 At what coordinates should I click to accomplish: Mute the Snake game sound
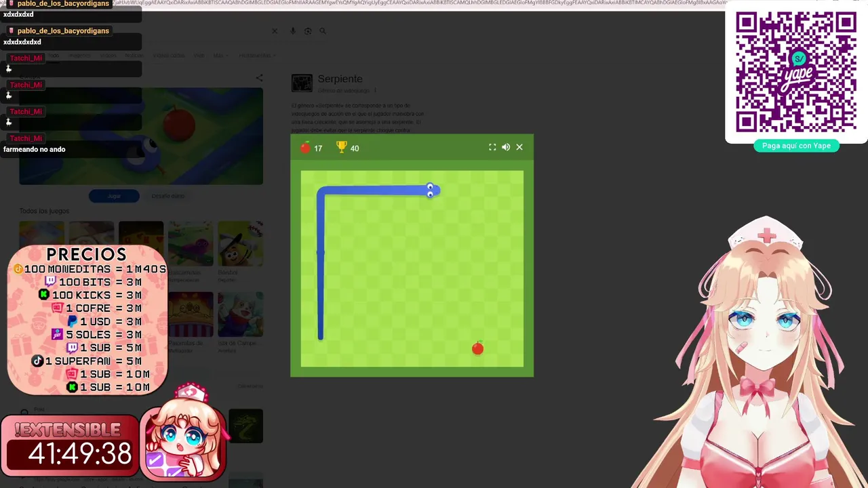[506, 147]
